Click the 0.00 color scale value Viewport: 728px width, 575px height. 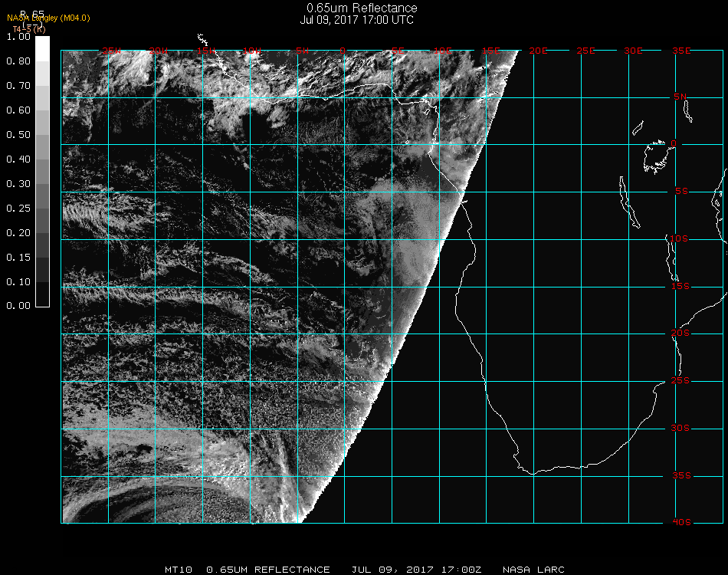tap(18, 306)
